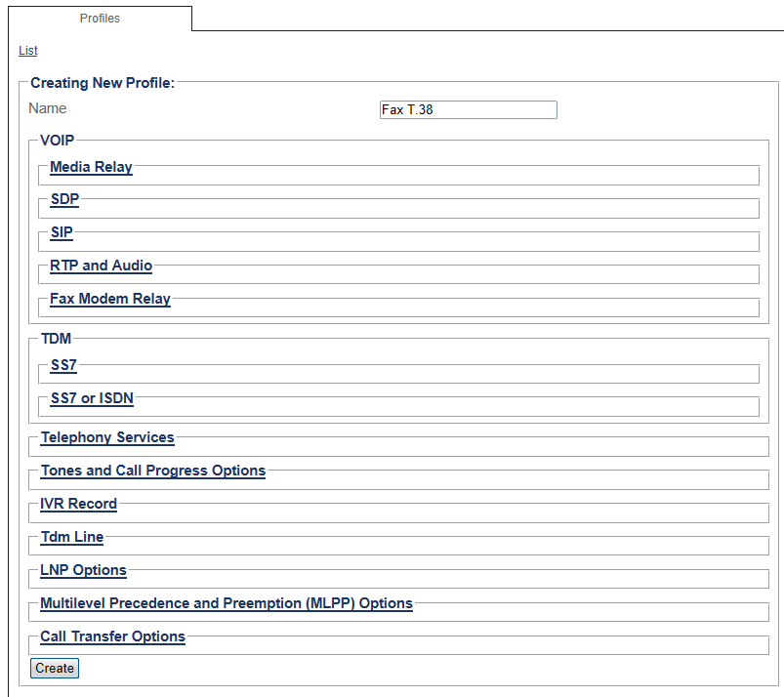
Task: Click the VOIP group heading
Action: pyautogui.click(x=57, y=141)
